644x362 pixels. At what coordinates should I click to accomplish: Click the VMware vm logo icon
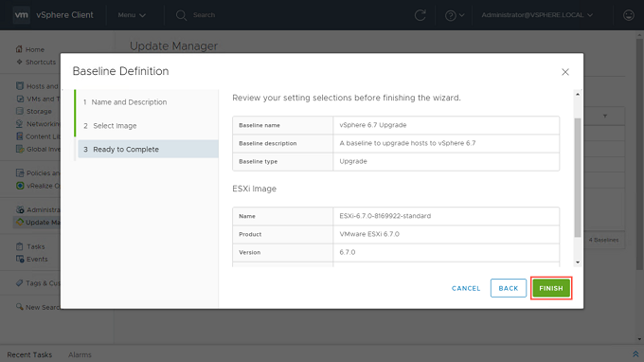click(22, 15)
